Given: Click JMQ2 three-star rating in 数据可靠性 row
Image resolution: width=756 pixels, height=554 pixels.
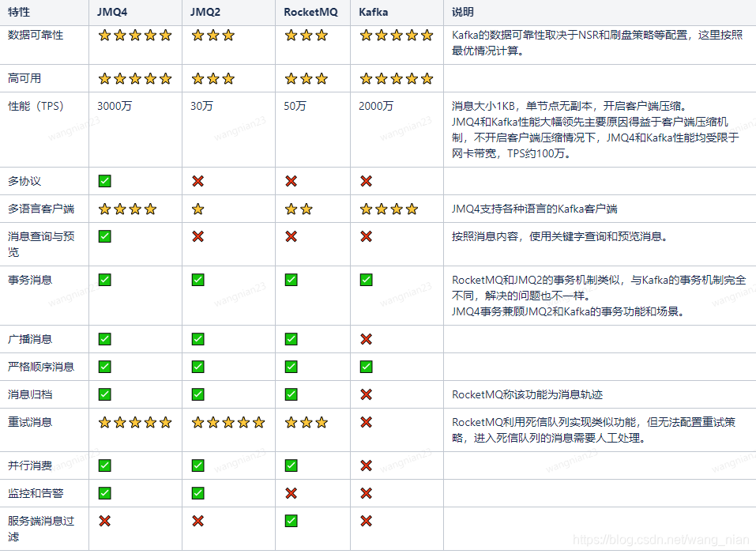Looking at the screenshot, I should click(x=213, y=36).
